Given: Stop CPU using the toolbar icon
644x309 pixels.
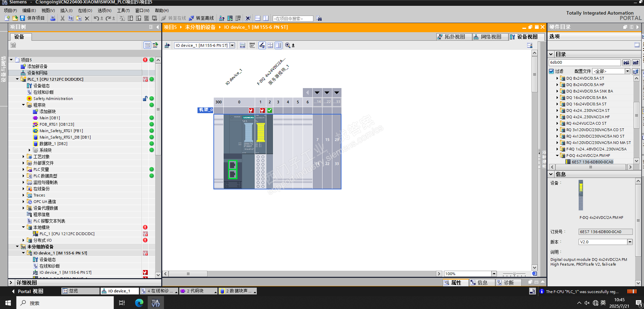Looking at the screenshot, I should click(238, 18).
